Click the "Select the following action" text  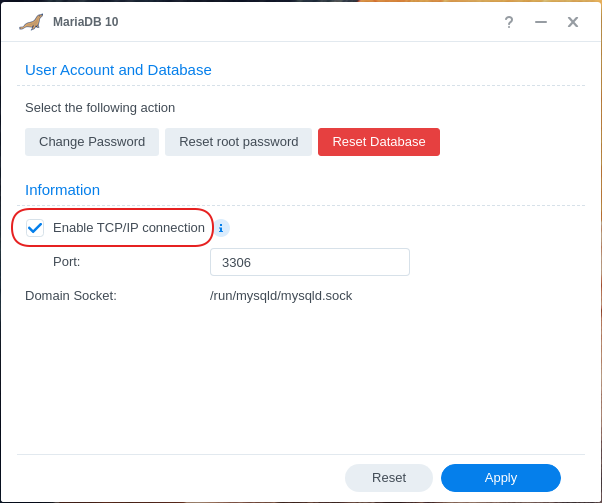[100, 108]
